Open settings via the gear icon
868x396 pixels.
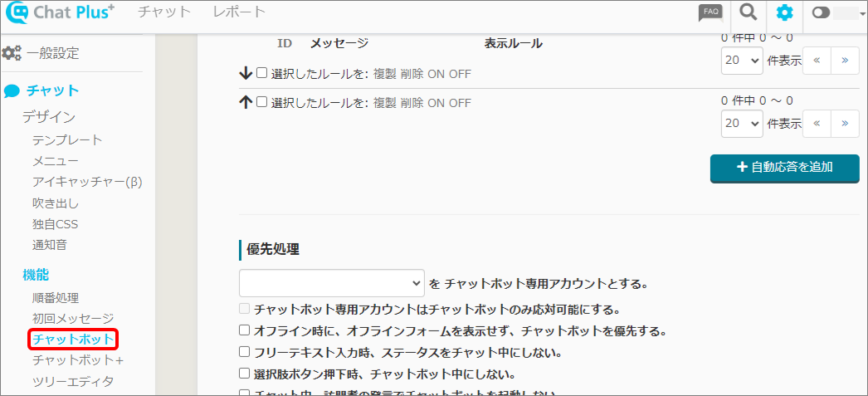point(784,12)
